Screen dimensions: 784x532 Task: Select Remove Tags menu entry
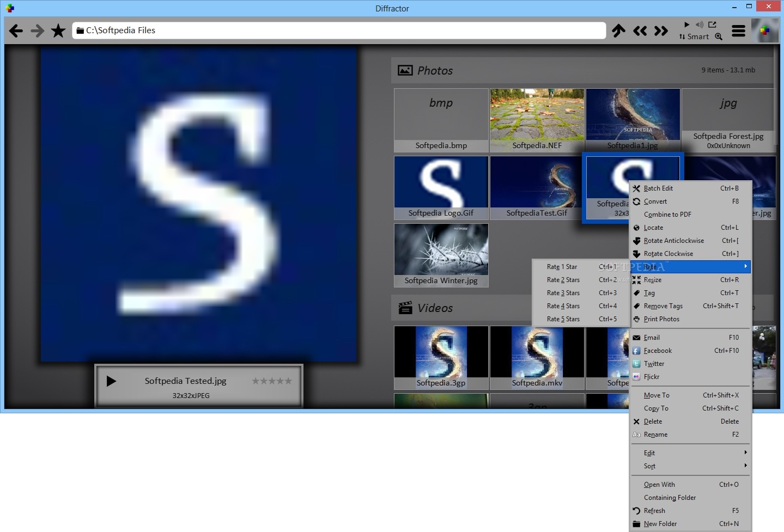[690, 306]
